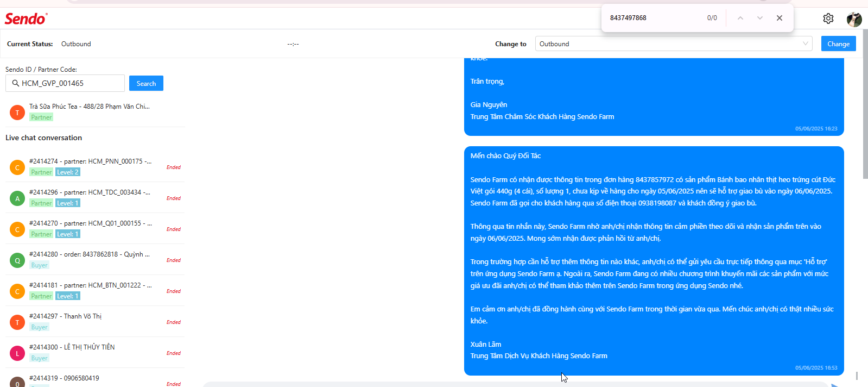
Task: Click the search magnifier icon in partner code field
Action: (x=16, y=83)
